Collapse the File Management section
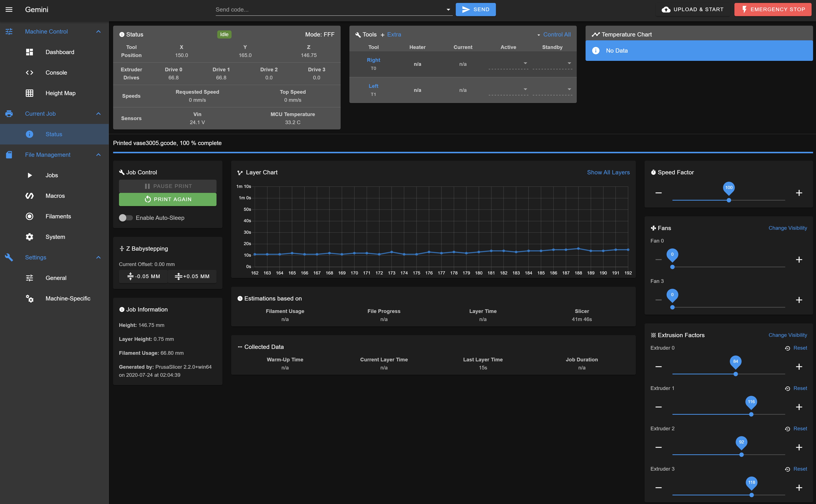816x504 pixels. pos(98,155)
